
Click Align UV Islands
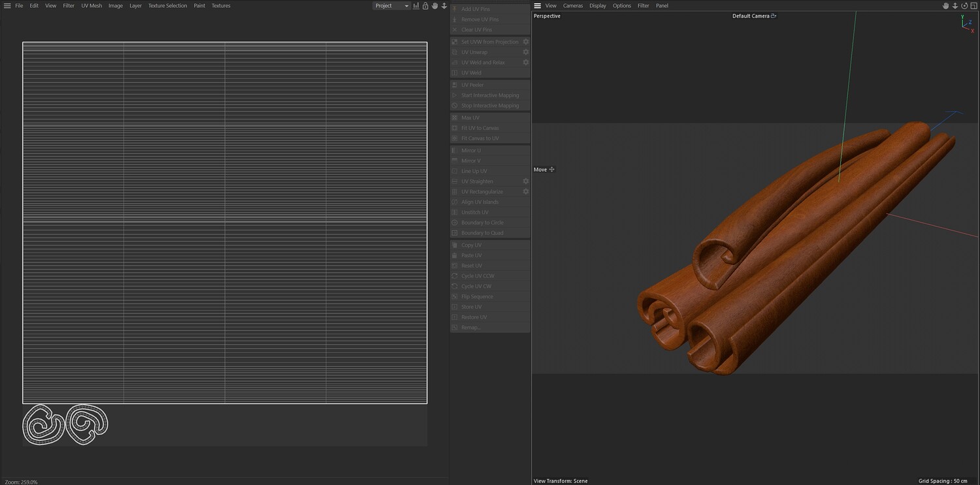click(x=490, y=202)
